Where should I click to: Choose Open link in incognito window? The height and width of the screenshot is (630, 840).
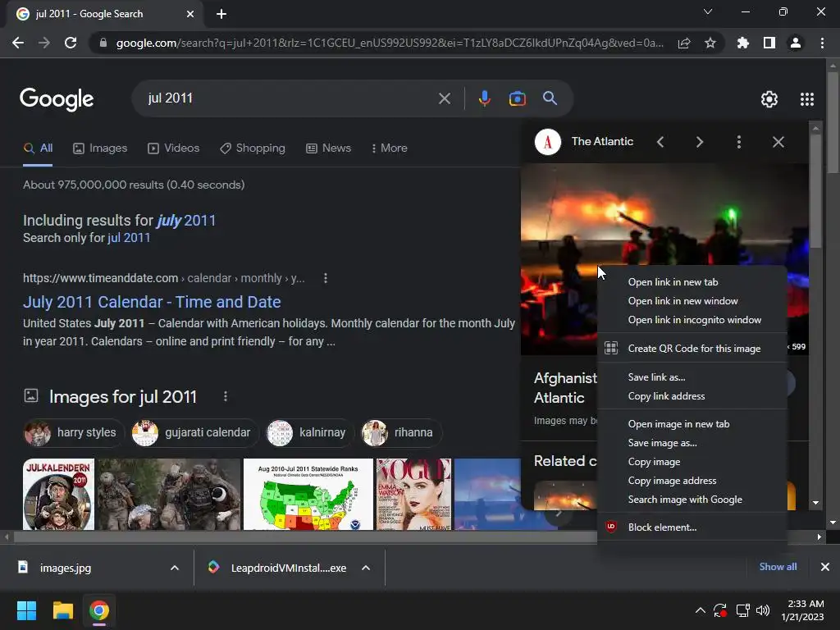692,320
